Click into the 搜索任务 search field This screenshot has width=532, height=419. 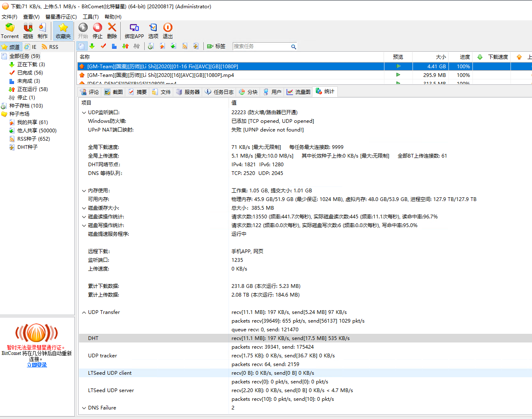tap(261, 46)
